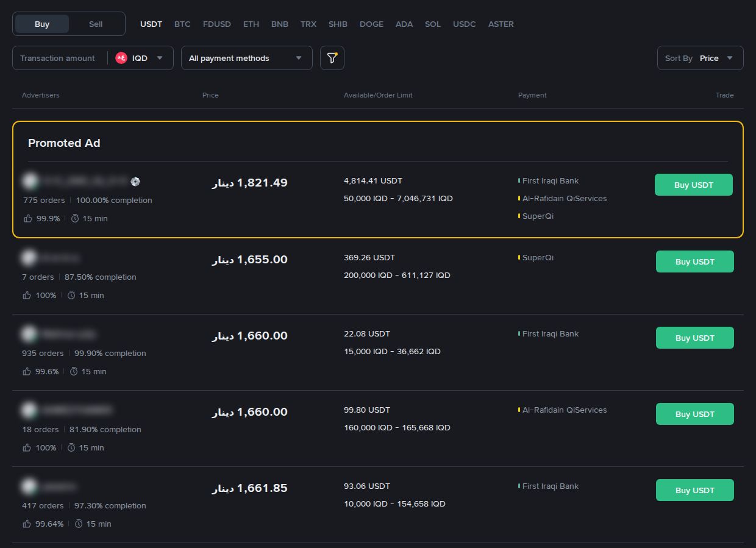This screenshot has width=756, height=548.
Task: Click the Available/Order Limit column header
Action: coord(378,95)
